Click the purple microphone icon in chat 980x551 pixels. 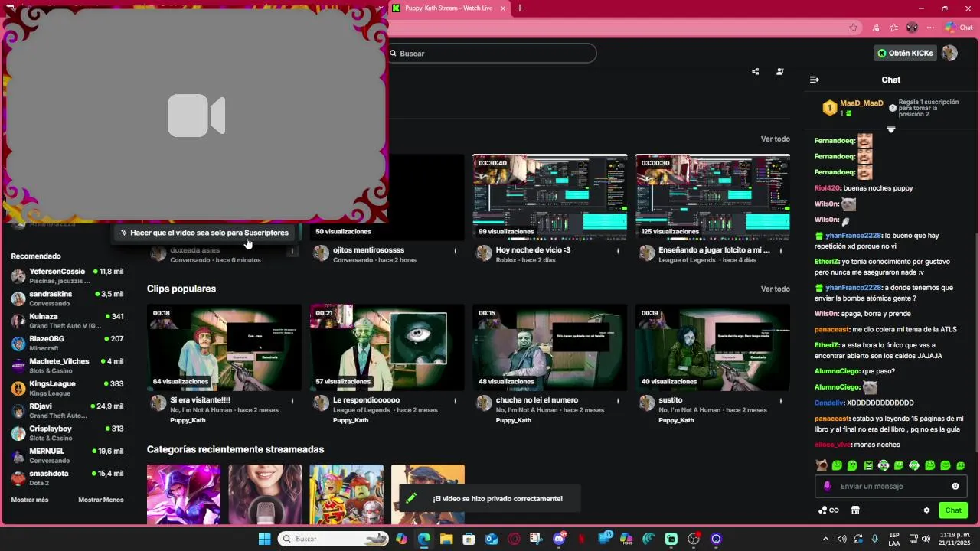click(x=827, y=486)
